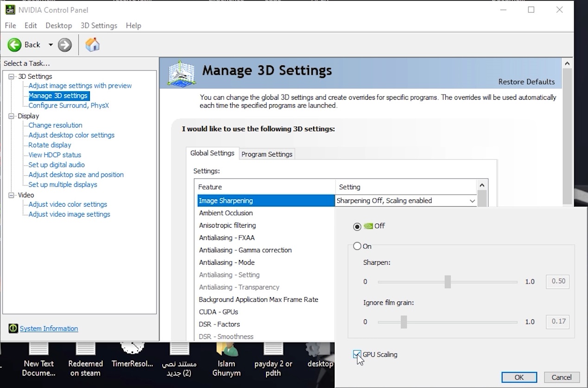This screenshot has width=588, height=388.
Task: Open Adjust desktop size and position
Action: [x=76, y=174]
